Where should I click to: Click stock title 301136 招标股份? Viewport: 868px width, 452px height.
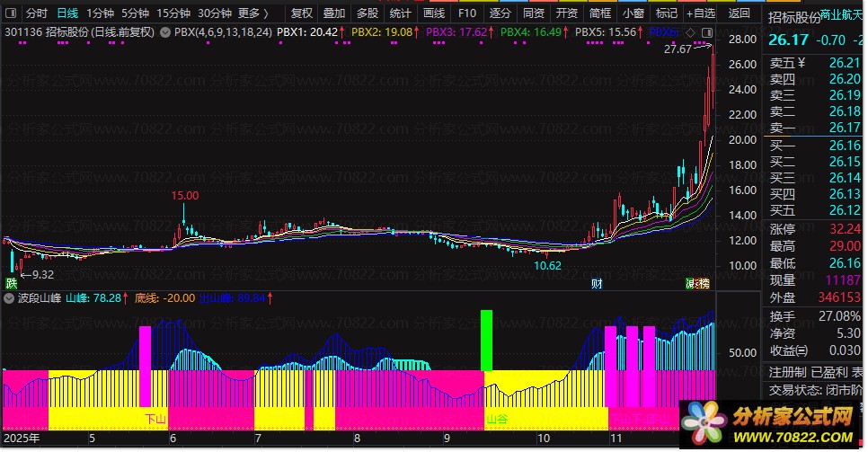(x=80, y=32)
